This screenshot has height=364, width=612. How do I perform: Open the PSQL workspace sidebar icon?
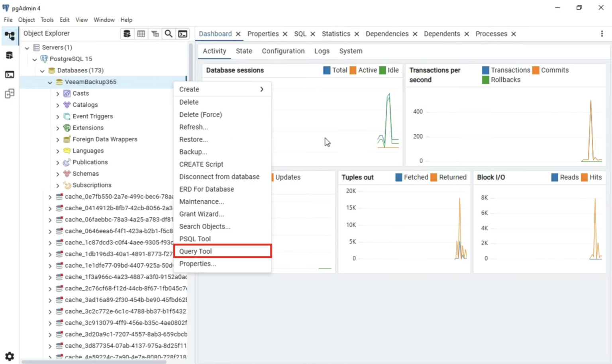pyautogui.click(x=10, y=74)
